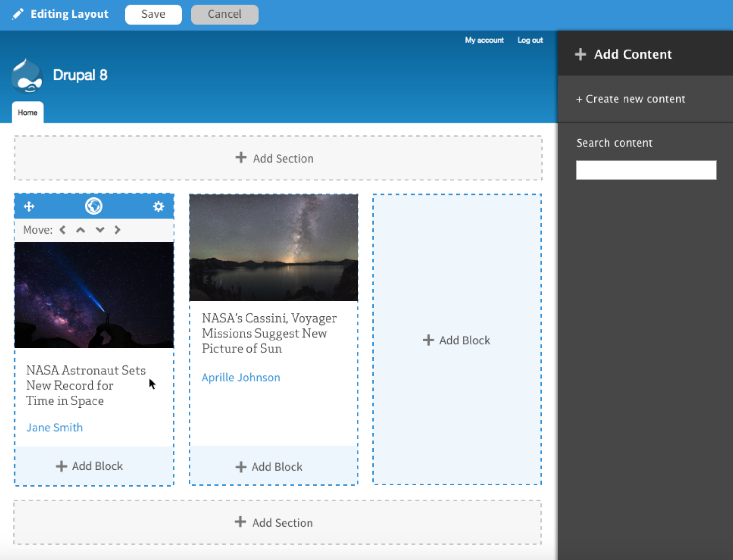The image size is (733, 560).
Task: Add Block under NASA Astronaut article
Action: 94,466
